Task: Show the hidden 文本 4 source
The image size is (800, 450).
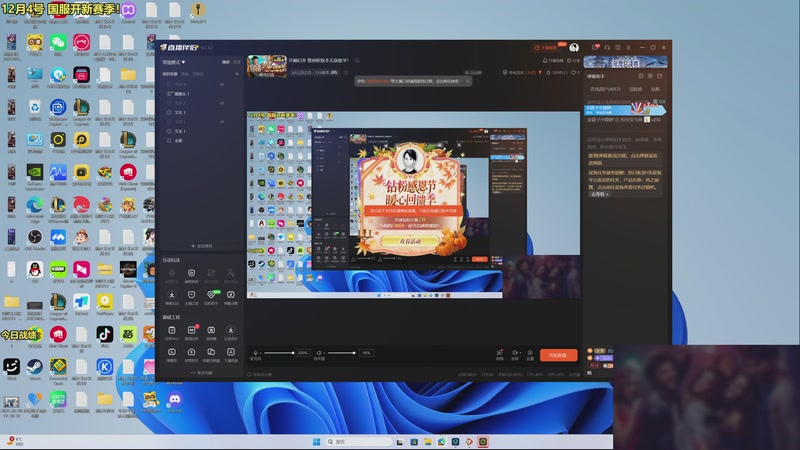Action: (222, 84)
